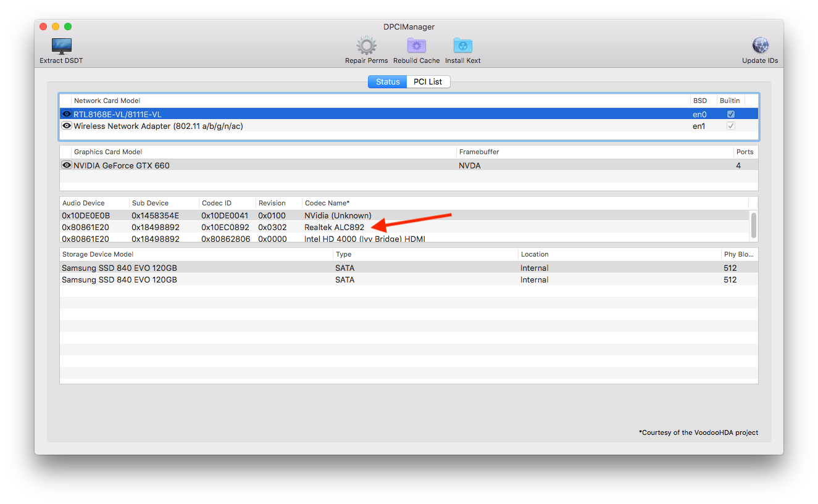Click the Ports column header
The height and width of the screenshot is (504, 818).
746,152
